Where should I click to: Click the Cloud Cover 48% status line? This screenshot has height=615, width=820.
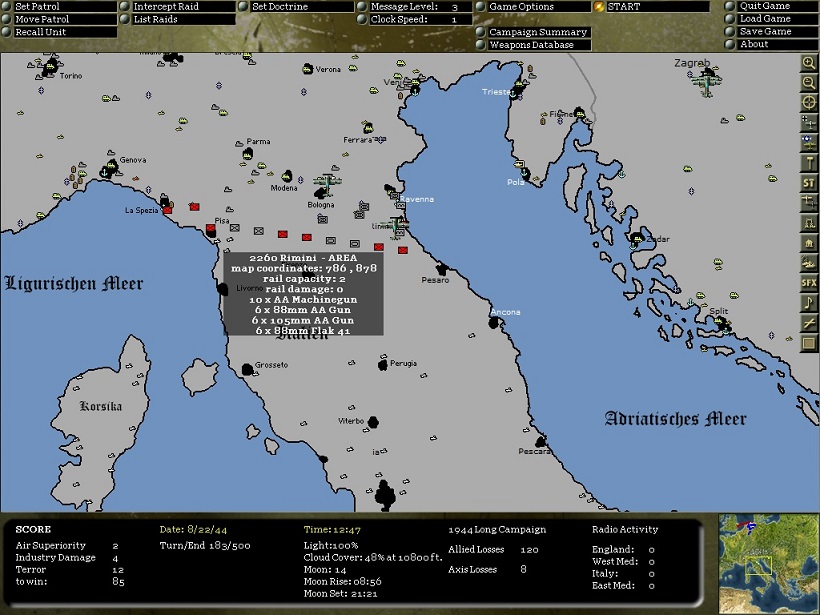point(373,557)
